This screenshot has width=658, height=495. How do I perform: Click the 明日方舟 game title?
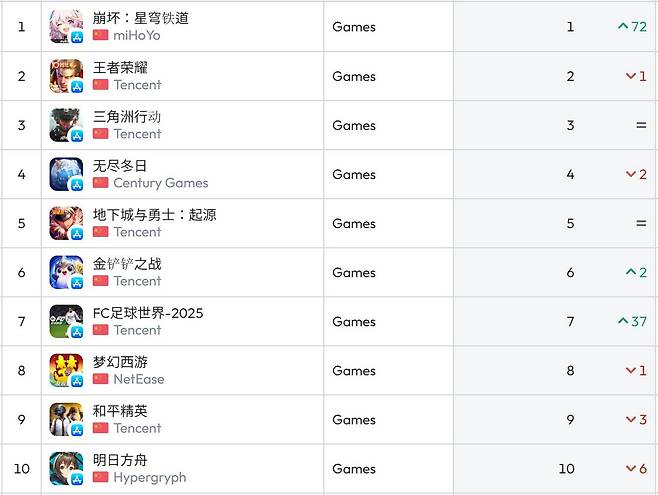120,460
